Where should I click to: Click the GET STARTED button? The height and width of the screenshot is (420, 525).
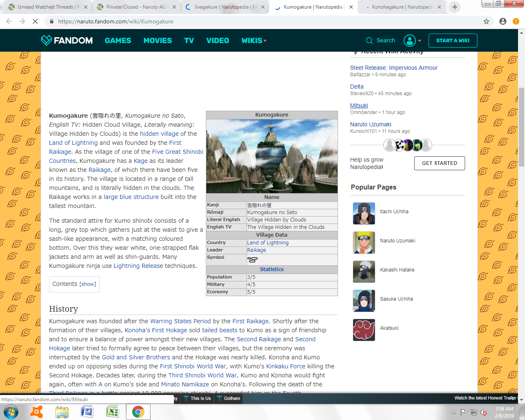point(439,163)
